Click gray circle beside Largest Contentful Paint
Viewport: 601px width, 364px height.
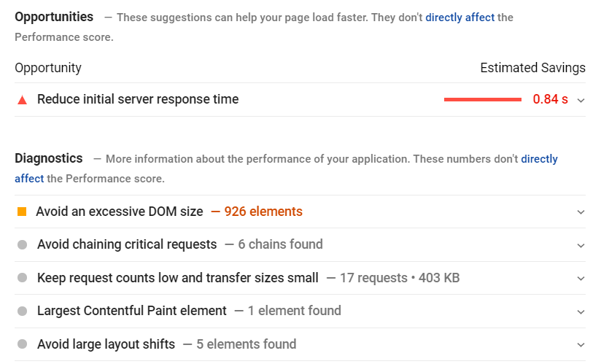[22, 311]
